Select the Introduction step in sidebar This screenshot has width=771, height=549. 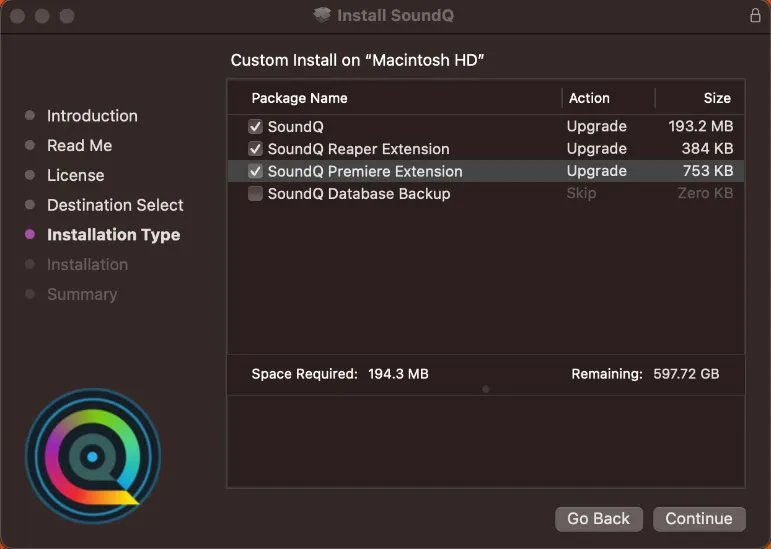[92, 116]
